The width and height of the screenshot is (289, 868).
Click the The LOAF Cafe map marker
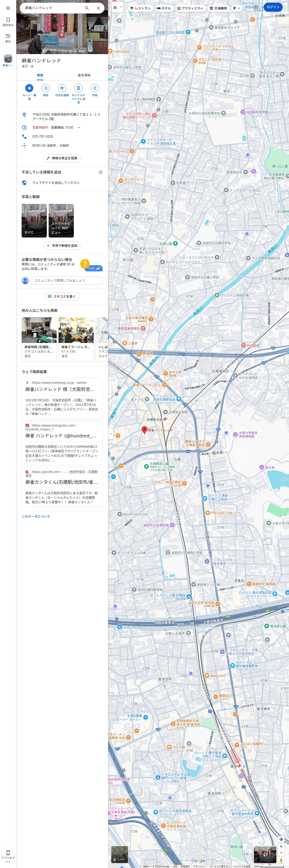pyautogui.click(x=208, y=512)
